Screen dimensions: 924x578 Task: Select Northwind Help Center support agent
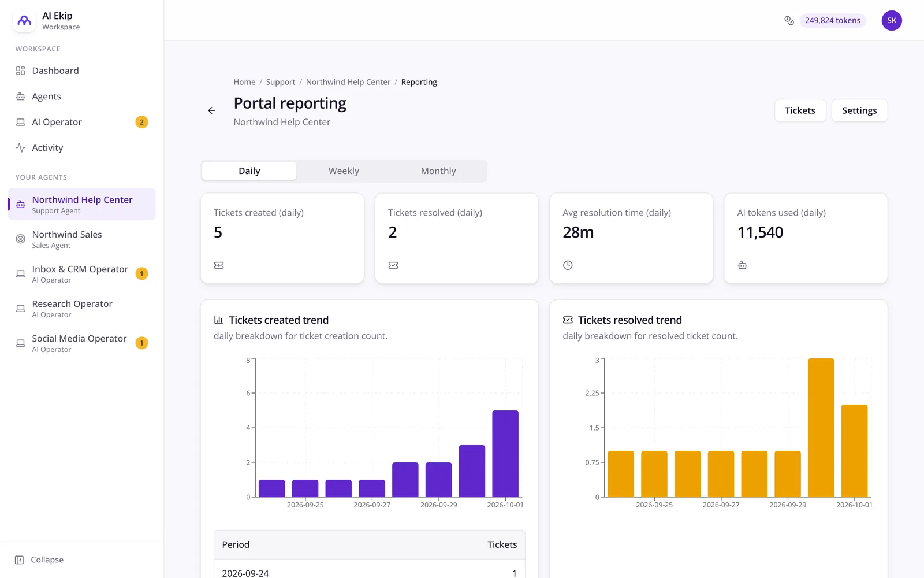[x=81, y=204]
